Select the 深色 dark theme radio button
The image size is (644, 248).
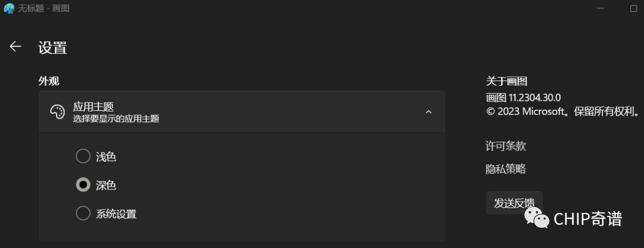click(x=83, y=185)
